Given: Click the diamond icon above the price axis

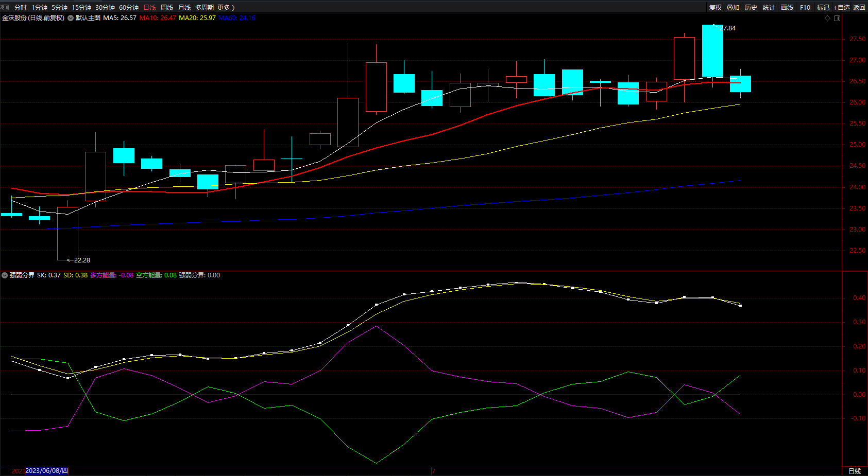Looking at the screenshot, I should click(828, 18).
